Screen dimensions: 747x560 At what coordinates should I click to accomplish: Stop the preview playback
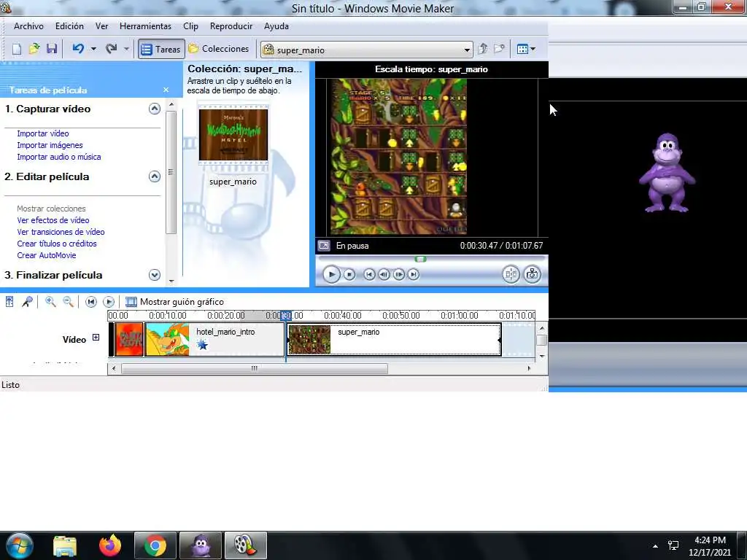click(349, 274)
